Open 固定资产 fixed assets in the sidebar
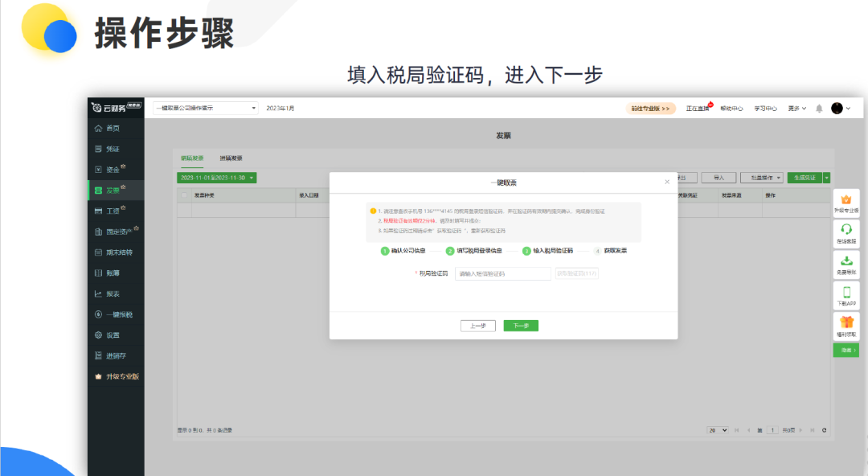868x476 pixels. coord(116,232)
